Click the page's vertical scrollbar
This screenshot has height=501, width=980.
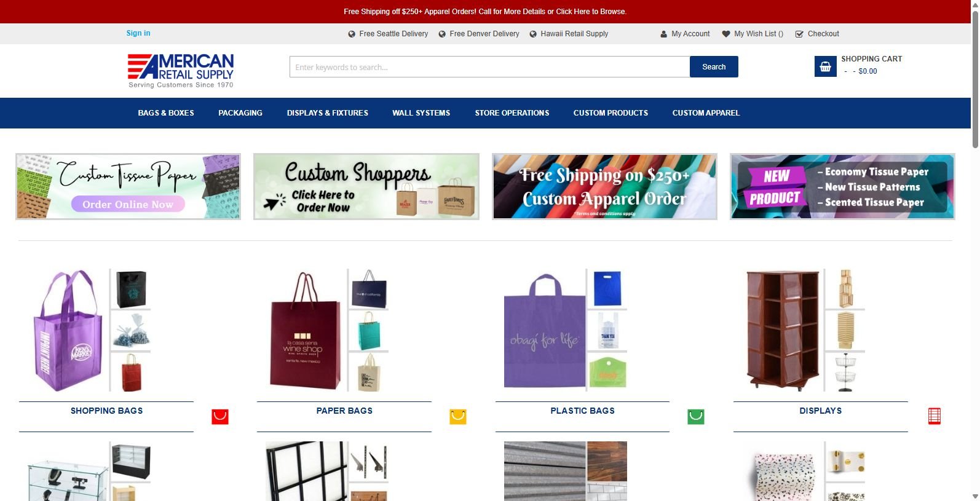(975, 250)
